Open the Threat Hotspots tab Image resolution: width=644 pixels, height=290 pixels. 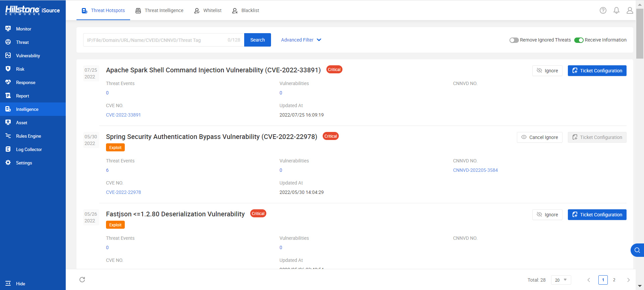[103, 10]
